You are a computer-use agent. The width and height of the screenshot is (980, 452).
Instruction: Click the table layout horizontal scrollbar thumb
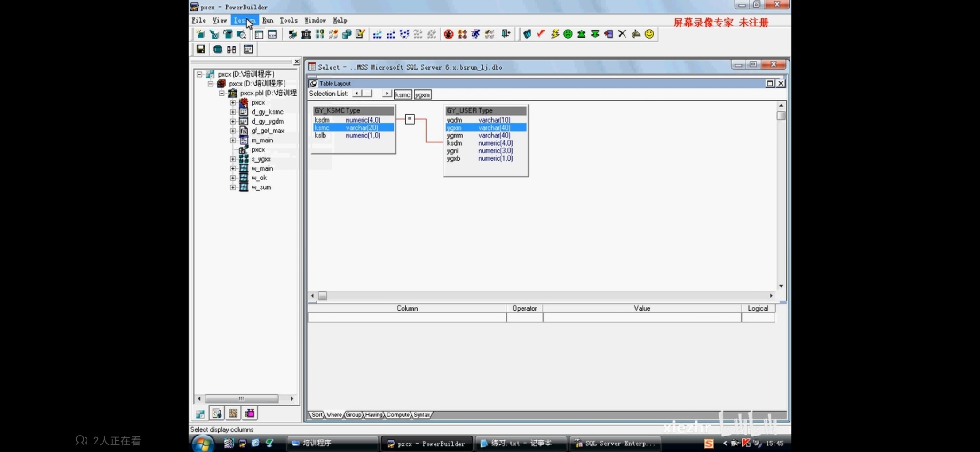[x=322, y=296]
